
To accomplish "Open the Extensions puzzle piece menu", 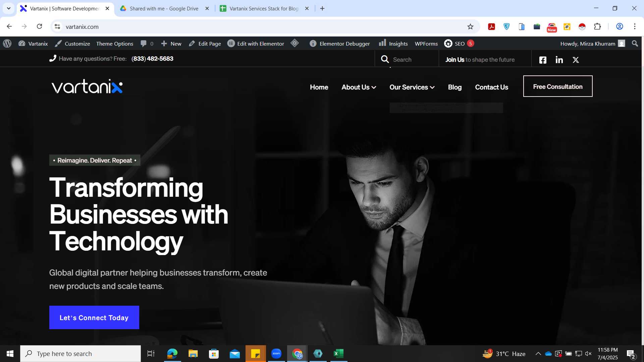I will (x=597, y=26).
